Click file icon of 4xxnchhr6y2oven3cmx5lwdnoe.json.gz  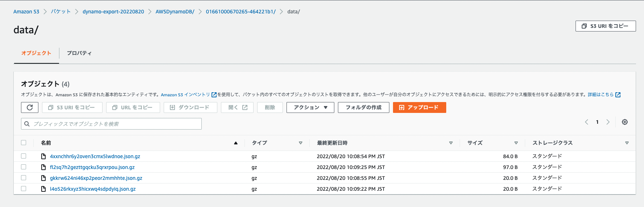(x=43, y=156)
